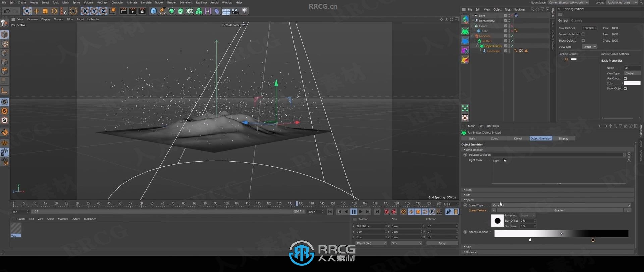
Task: Open the deformer Bend icon
Action: [217, 11]
